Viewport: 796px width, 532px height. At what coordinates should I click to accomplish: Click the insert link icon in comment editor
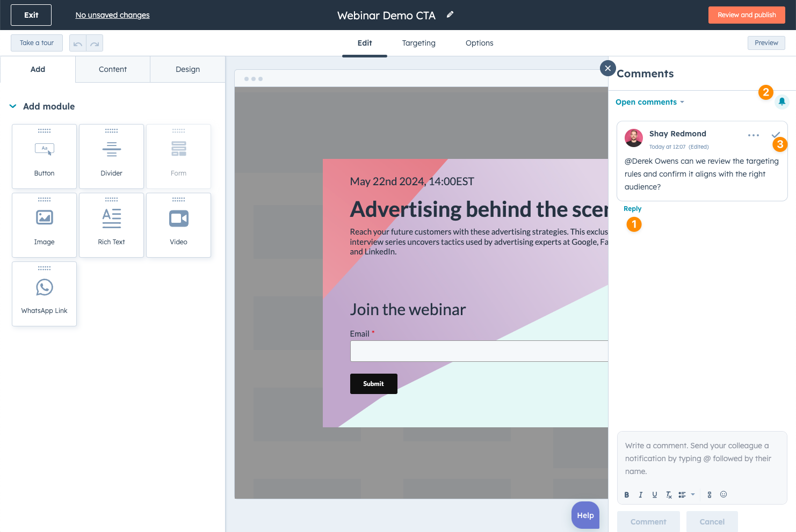click(710, 495)
